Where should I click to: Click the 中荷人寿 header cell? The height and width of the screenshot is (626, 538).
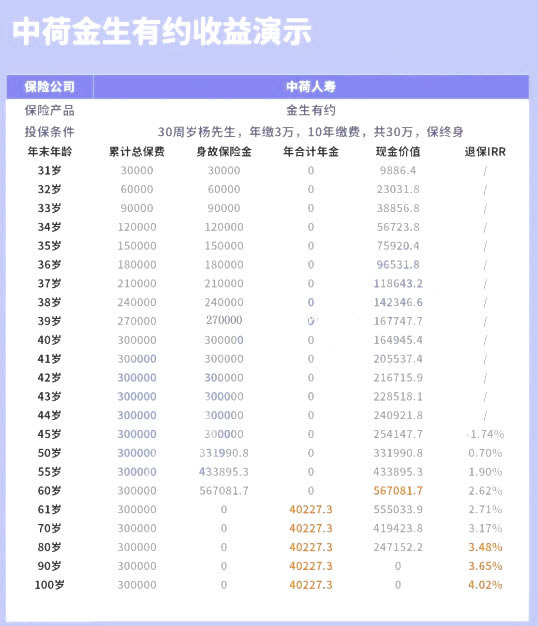[311, 87]
